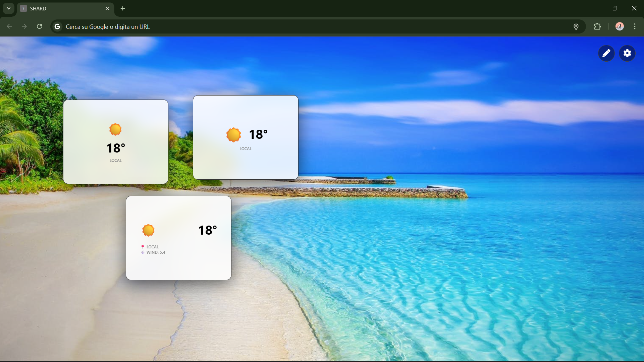Click the WIND: 5.4 label
This screenshot has width=644, height=362.
[x=156, y=252]
